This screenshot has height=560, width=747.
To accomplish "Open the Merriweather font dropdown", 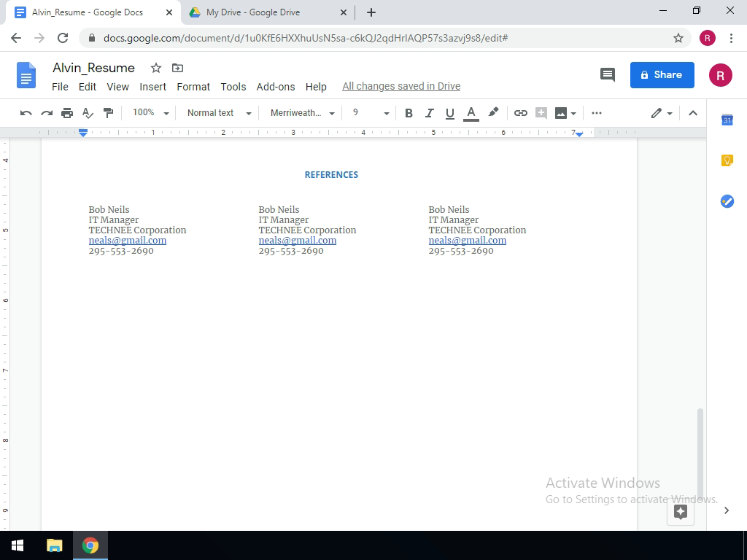I will coord(302,113).
